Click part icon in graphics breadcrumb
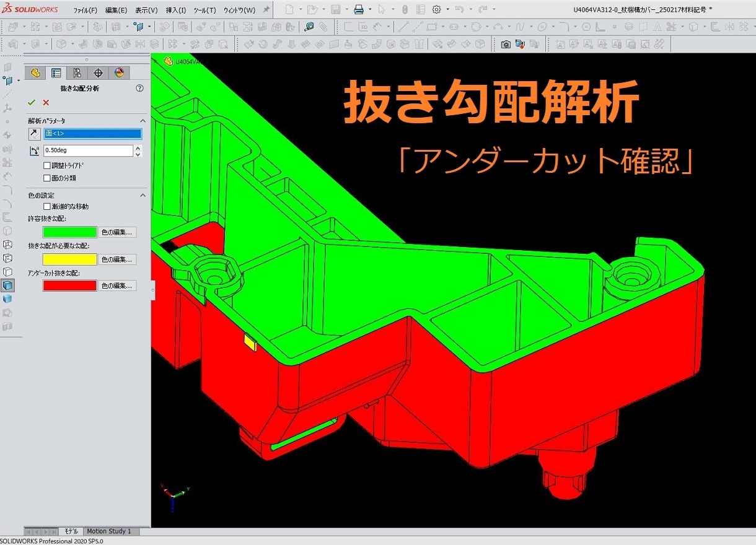The height and width of the screenshot is (545, 756). [168, 61]
